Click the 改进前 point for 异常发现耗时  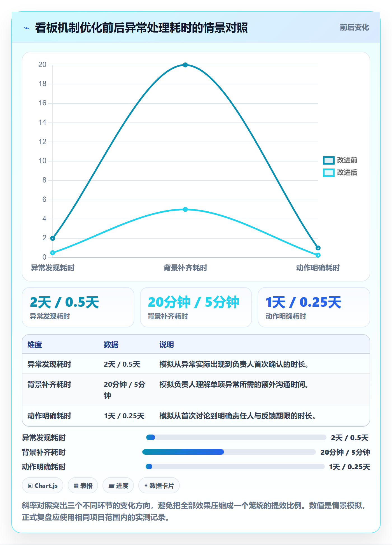pyautogui.click(x=53, y=238)
